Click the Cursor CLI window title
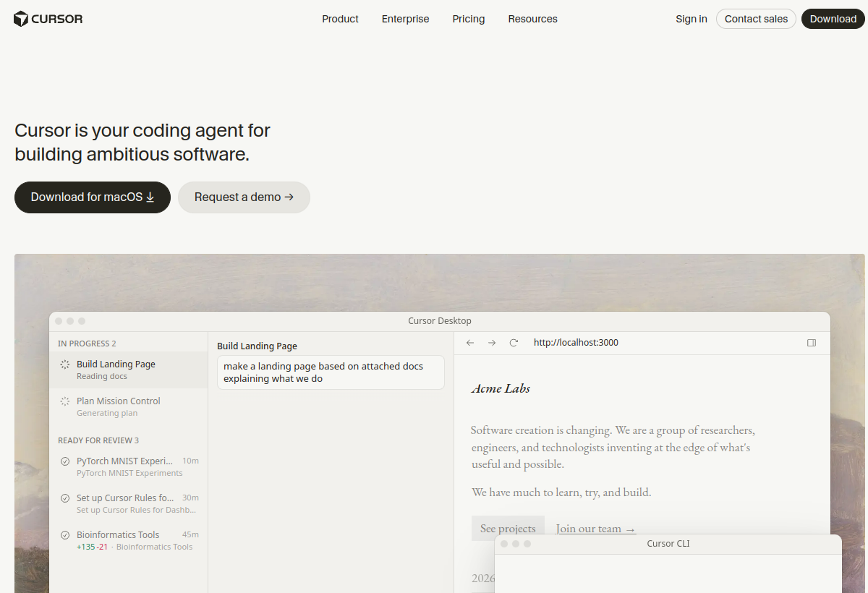Screen dimensions: 868x593 click(668, 544)
